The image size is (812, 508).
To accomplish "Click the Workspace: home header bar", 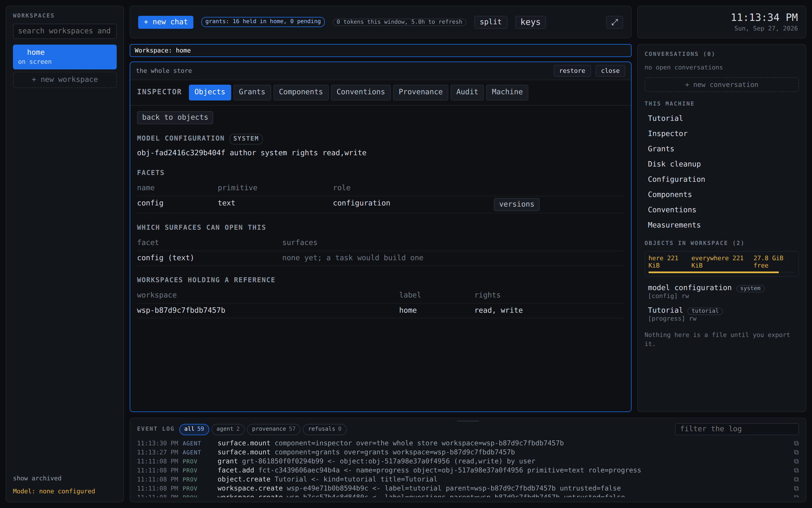I will click(x=380, y=51).
